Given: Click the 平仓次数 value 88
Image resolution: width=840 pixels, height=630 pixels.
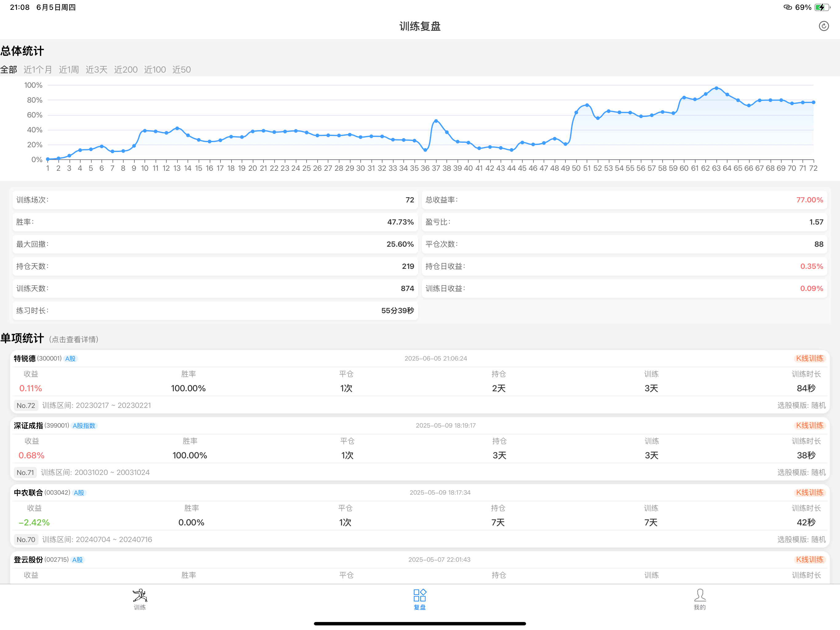Looking at the screenshot, I should (819, 244).
